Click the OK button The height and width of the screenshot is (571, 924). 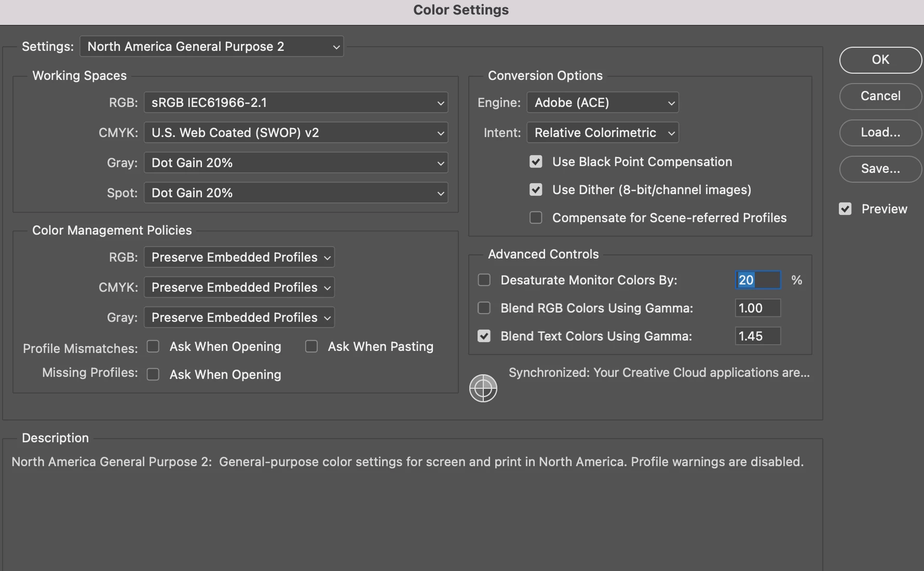880,60
